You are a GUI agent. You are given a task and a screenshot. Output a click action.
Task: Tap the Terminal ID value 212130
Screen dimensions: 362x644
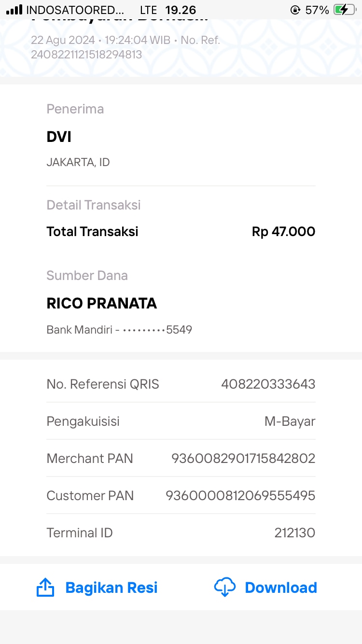tap(294, 533)
